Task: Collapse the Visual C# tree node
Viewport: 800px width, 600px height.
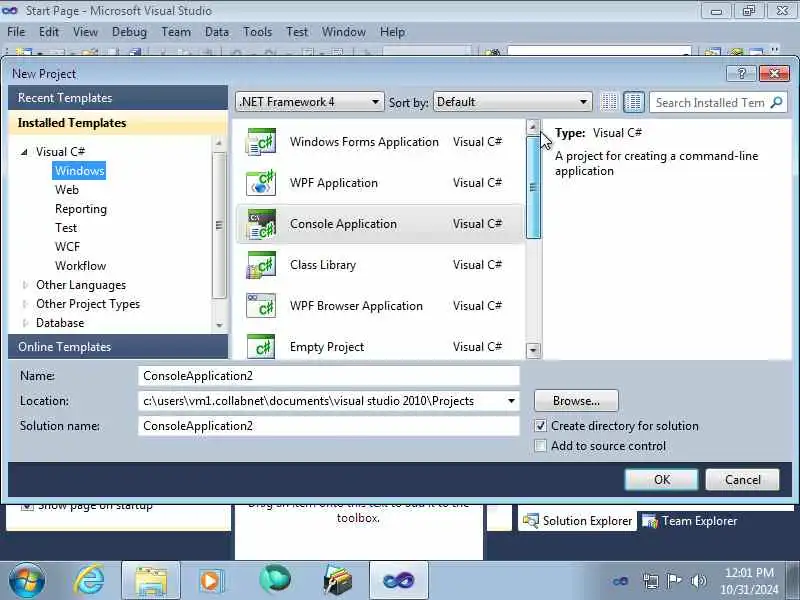Action: coord(24,152)
